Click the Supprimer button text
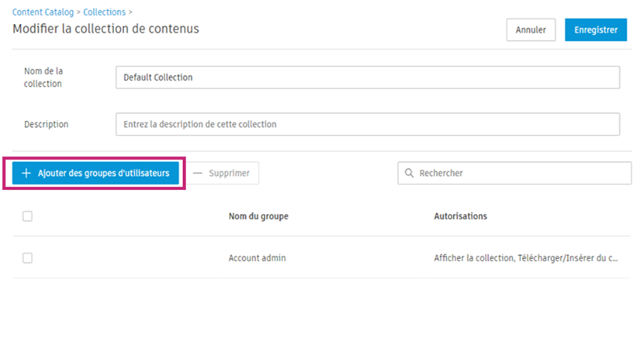 tap(229, 174)
